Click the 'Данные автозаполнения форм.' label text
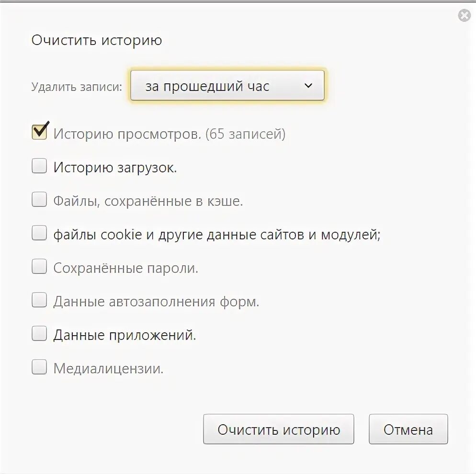Screen dimensions: 476x474 tap(156, 302)
